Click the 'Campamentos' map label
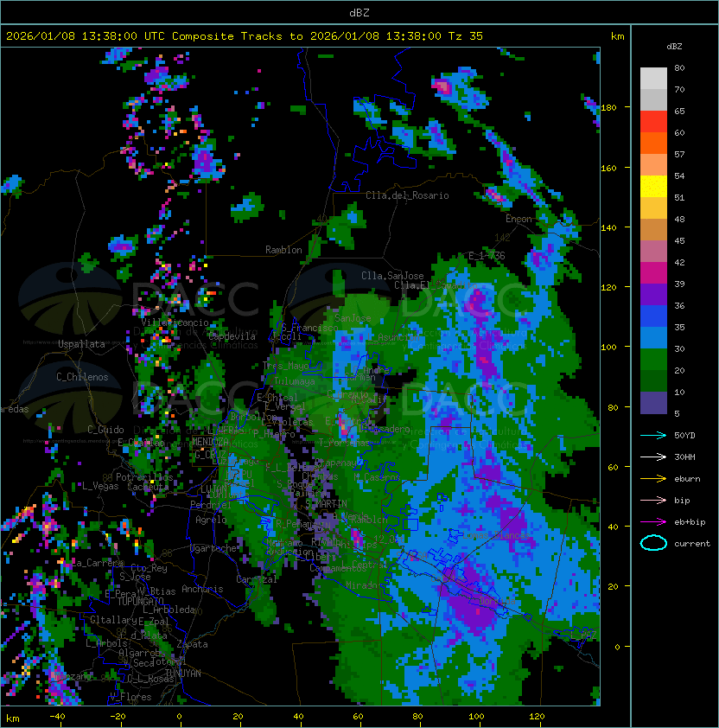Image resolution: width=719 pixels, height=728 pixels. click(x=338, y=568)
